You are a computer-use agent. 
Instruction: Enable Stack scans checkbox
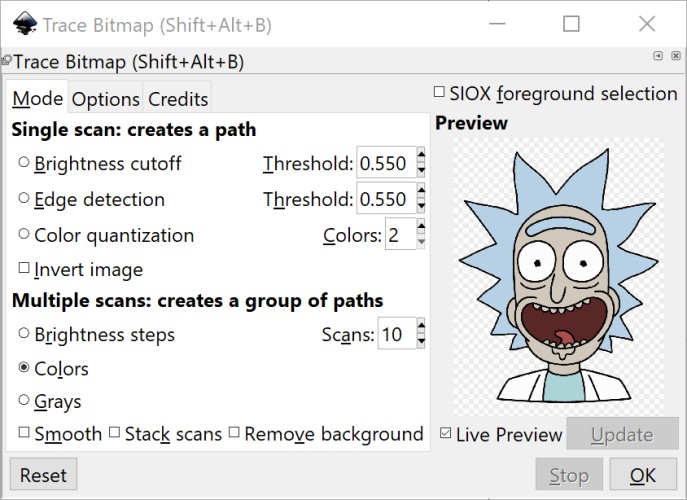pos(114,433)
